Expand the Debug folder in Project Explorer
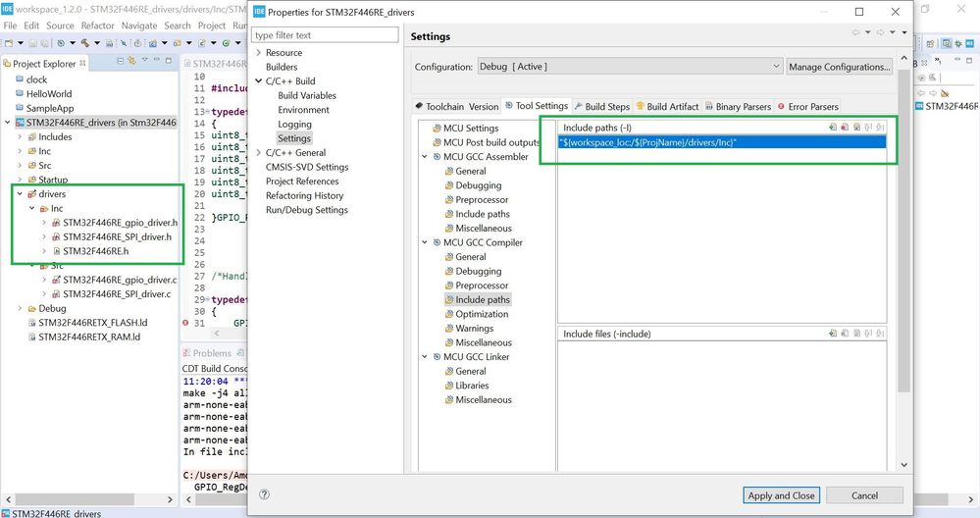The height and width of the screenshot is (518, 980). pos(20,308)
